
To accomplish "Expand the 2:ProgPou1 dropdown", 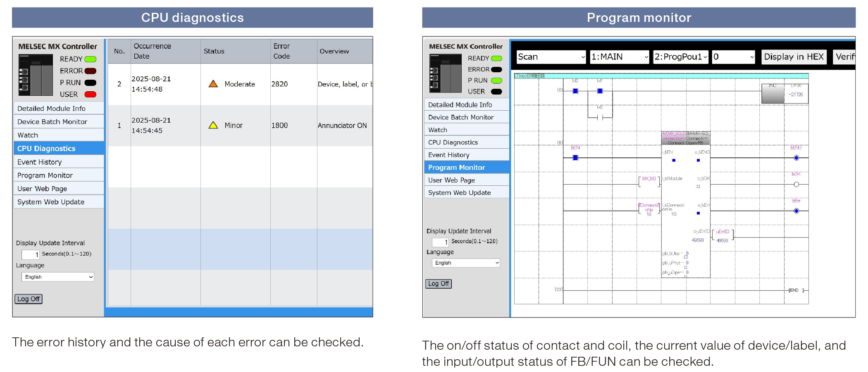I will tap(681, 57).
